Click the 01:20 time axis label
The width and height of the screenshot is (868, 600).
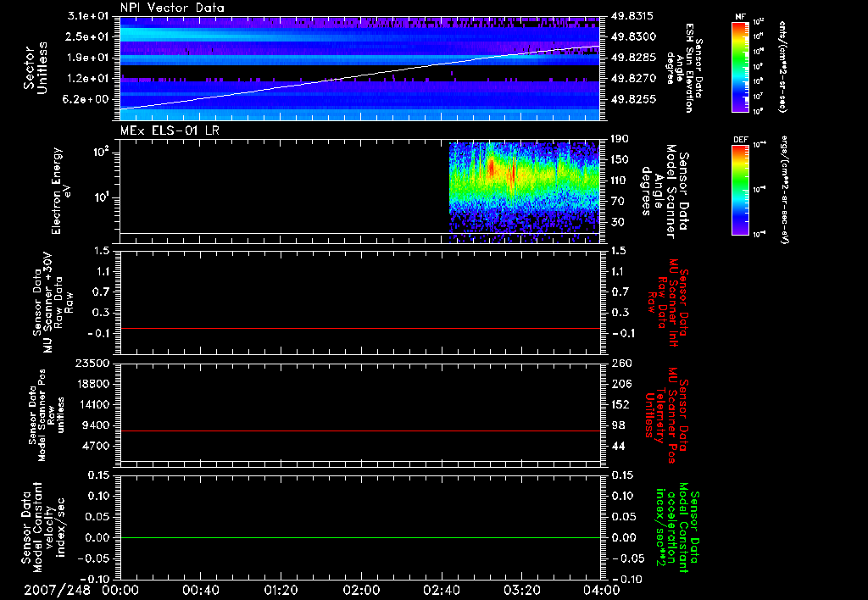pyautogui.click(x=281, y=590)
